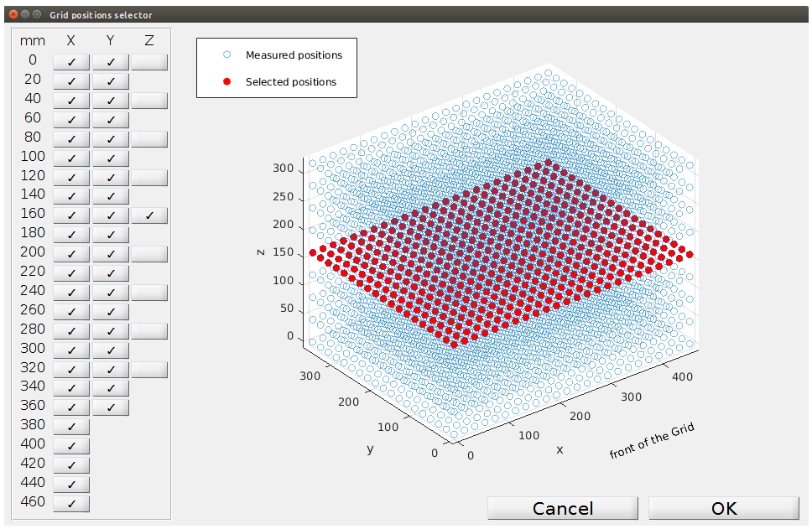Toggle the X checkmark for 40 mm
Screen dimensions: 812x529
71,101
